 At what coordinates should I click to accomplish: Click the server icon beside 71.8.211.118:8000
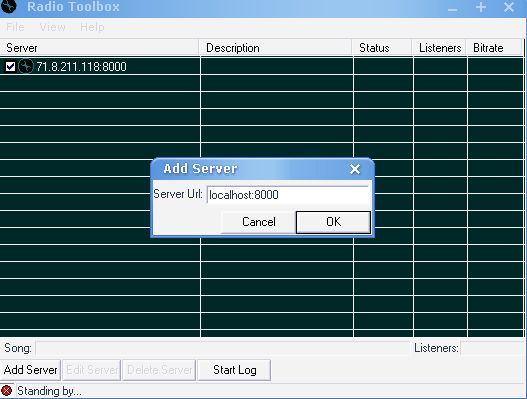pyautogui.click(x=26, y=66)
